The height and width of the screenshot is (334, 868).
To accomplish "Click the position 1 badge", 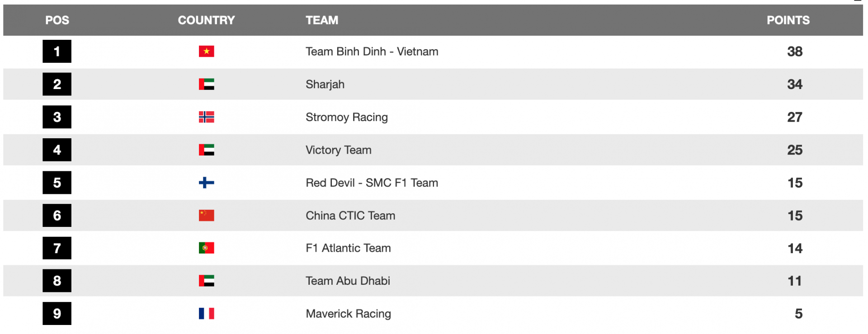I will 57,52.
